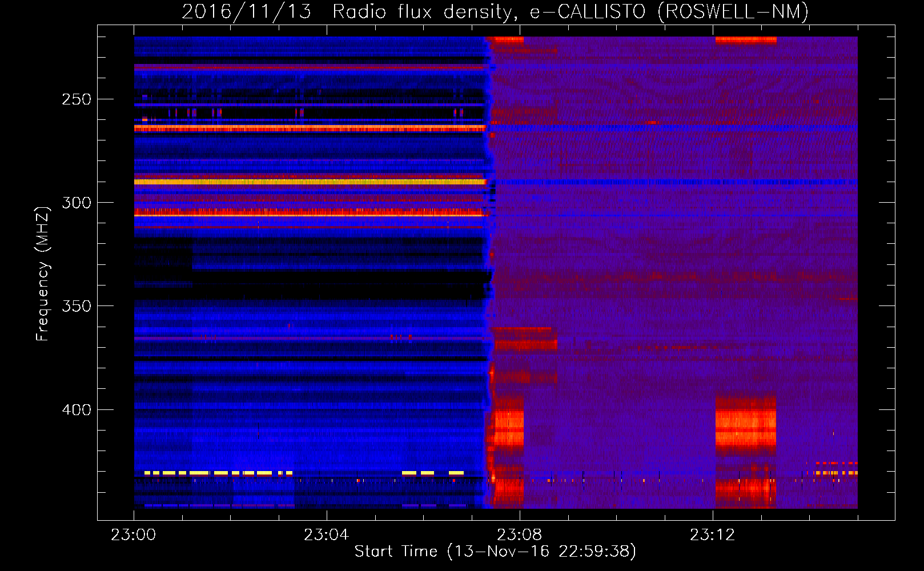Viewport: 924px width, 571px height.
Task: Click the 400 frequency axis label
Action: tap(77, 410)
